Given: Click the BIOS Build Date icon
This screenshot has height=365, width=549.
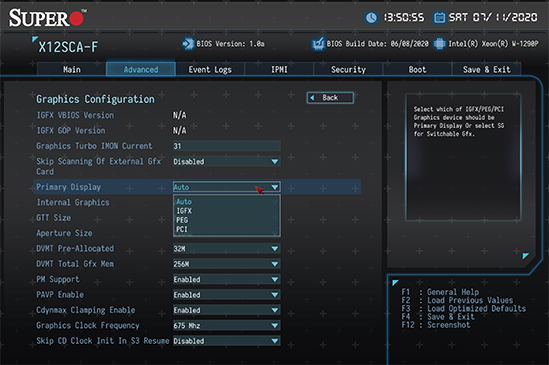Looking at the screenshot, I should (x=318, y=44).
